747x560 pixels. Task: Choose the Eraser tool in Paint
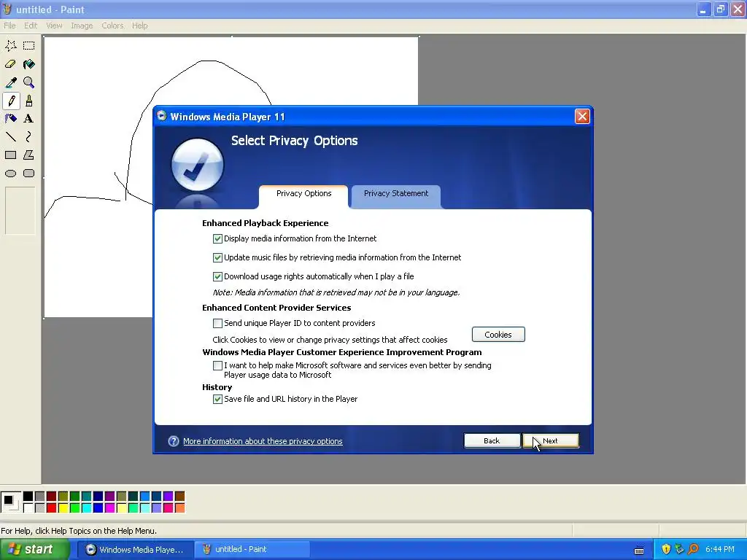pos(11,64)
